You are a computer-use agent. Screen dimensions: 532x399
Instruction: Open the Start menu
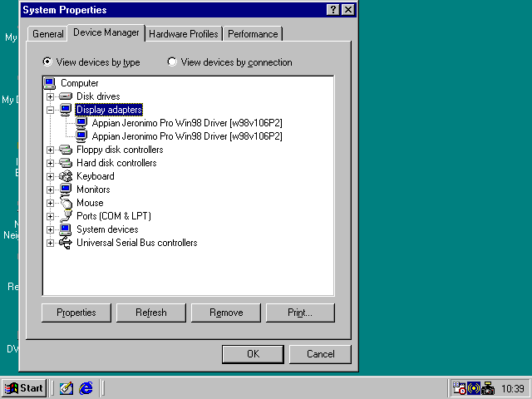(24, 388)
